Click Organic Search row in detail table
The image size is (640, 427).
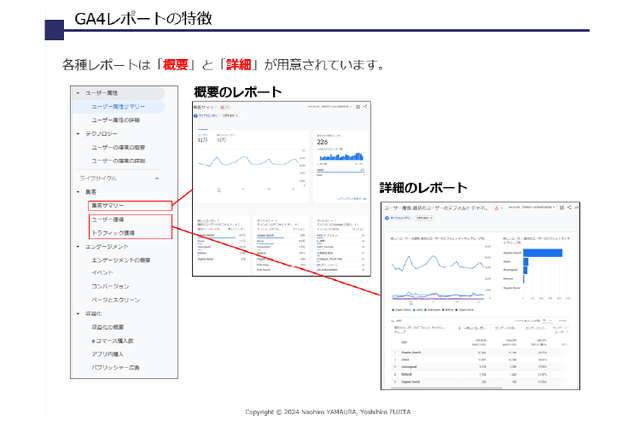click(x=480, y=352)
